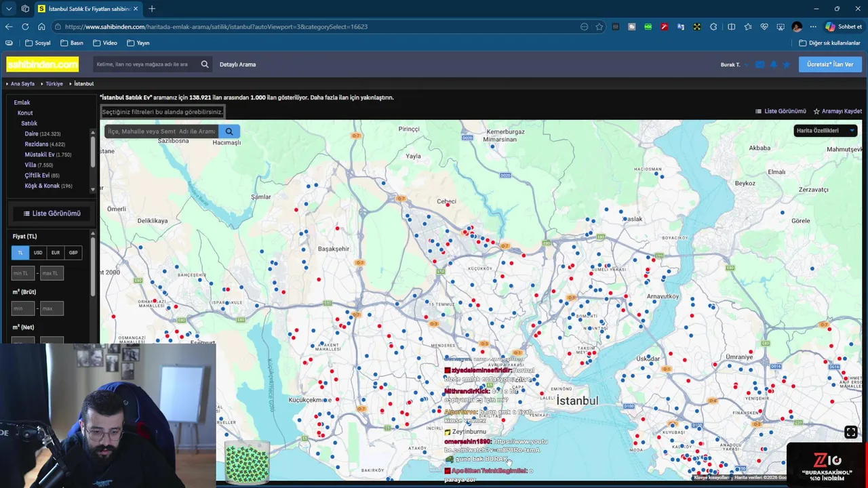Open the favorites star next to the bell
Viewport: 868px width, 488px height.
pos(787,64)
